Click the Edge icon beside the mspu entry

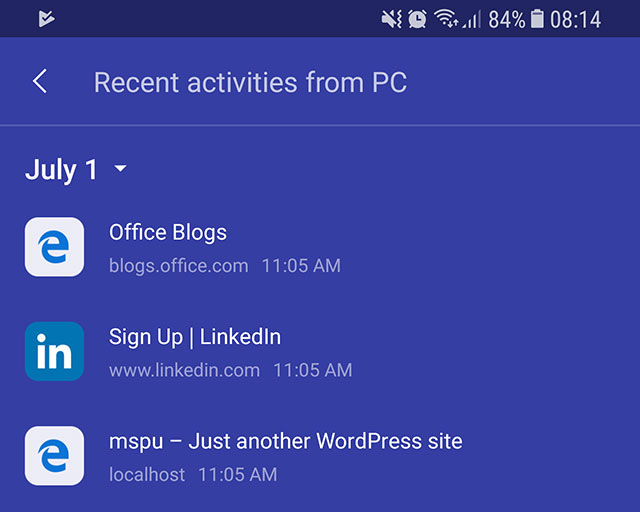click(x=54, y=456)
